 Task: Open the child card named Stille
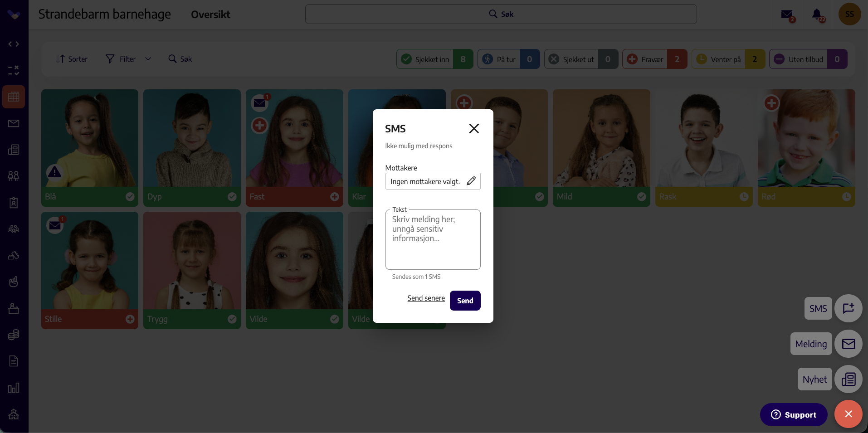point(90,270)
